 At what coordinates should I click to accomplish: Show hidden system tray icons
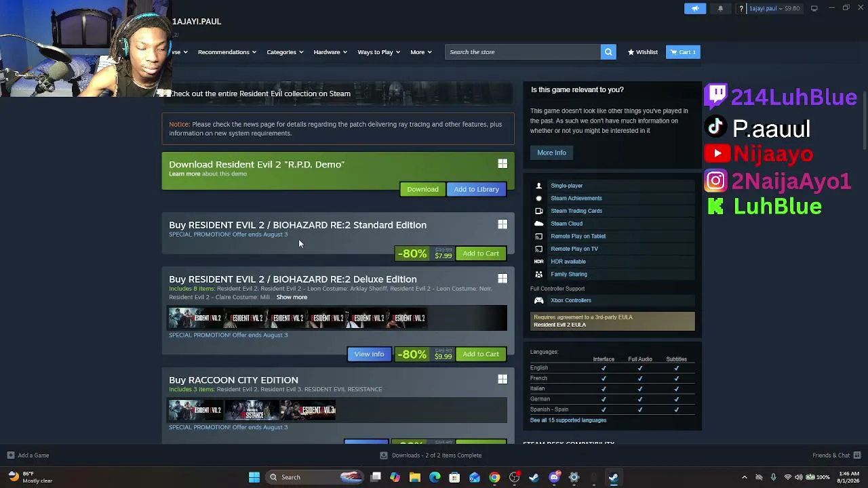click(744, 477)
